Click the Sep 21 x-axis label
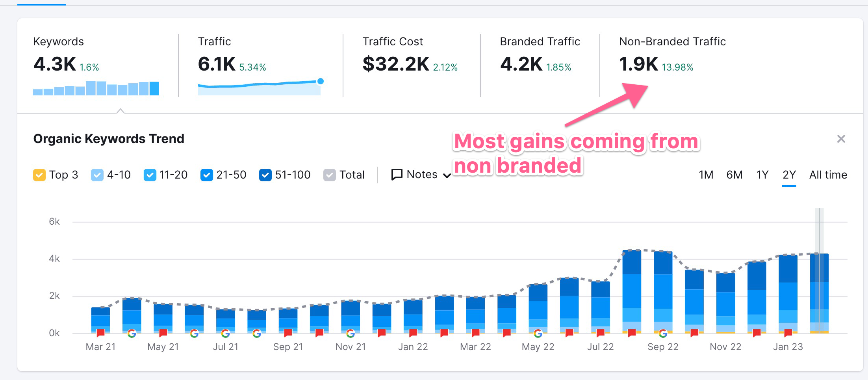 coord(288,347)
